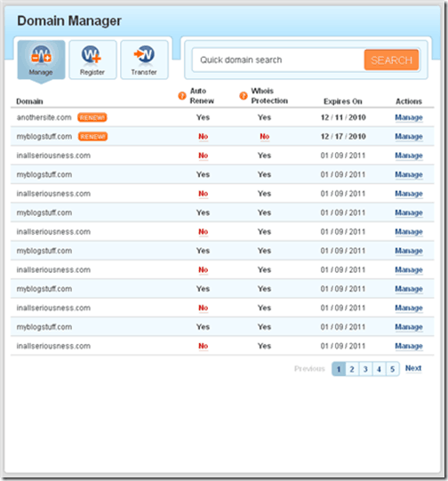Click the Whois Protection help icon
Screen dimensions: 448x481
(244, 96)
